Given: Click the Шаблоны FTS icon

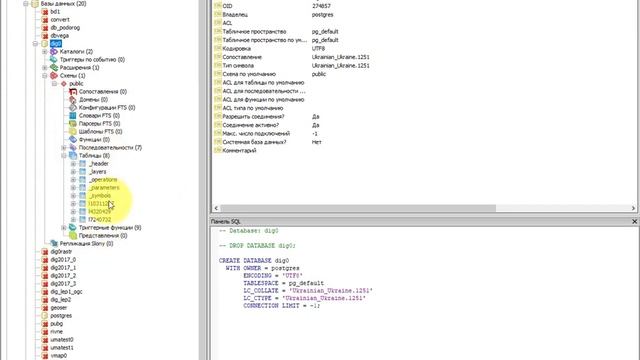Looking at the screenshot, I should coord(73,132).
